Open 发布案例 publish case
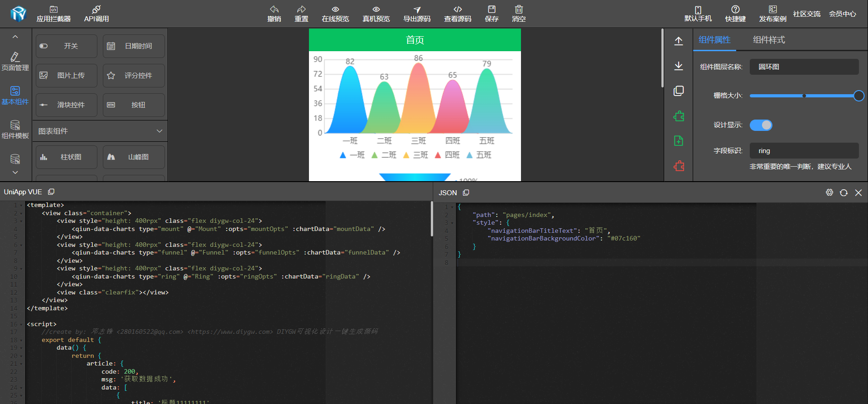 tap(773, 14)
